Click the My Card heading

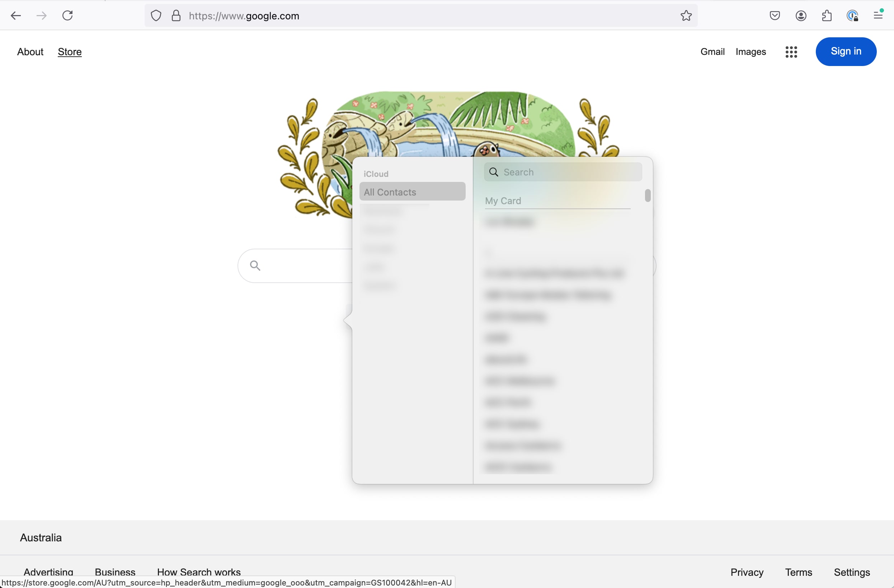point(503,201)
